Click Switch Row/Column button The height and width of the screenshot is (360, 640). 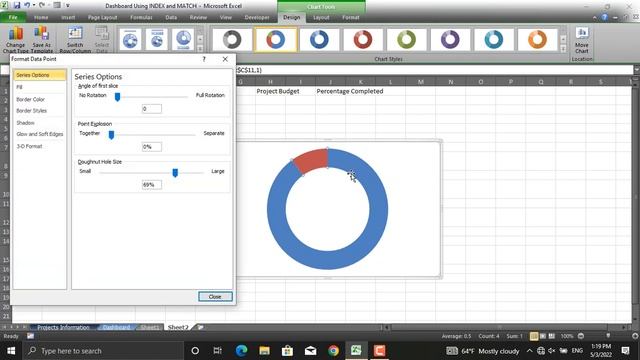(x=75, y=39)
